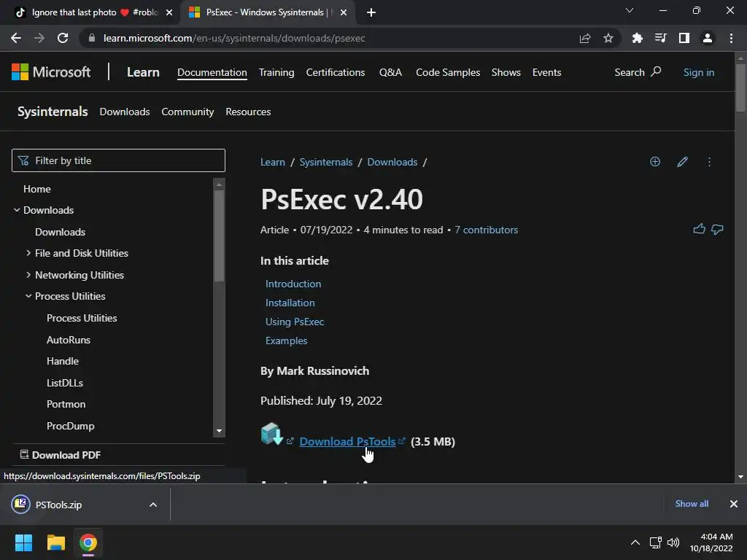The width and height of the screenshot is (747, 560).
Task: Reload the page with the refresh icon
Action: point(63,38)
